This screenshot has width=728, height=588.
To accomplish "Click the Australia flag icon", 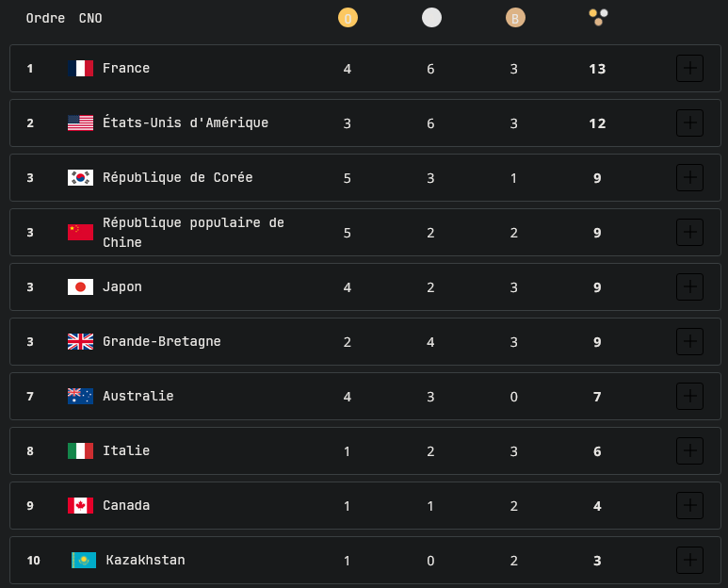I will coord(80,397).
